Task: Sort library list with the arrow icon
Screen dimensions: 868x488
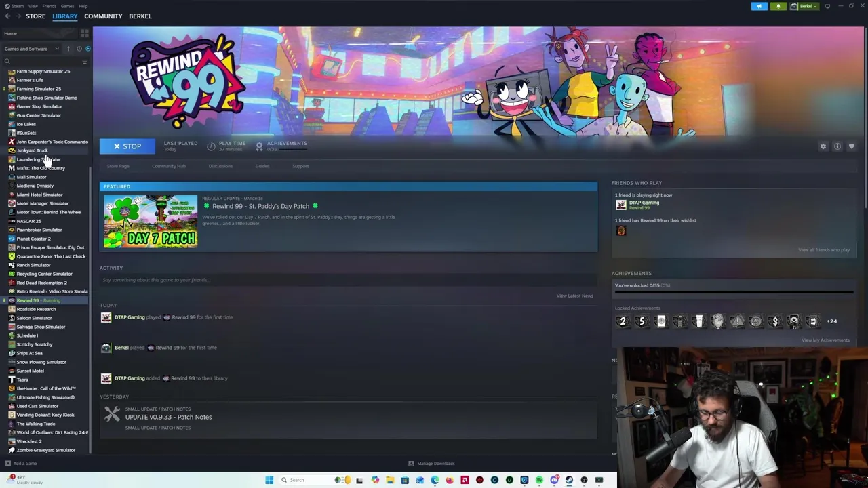Action: pos(68,49)
